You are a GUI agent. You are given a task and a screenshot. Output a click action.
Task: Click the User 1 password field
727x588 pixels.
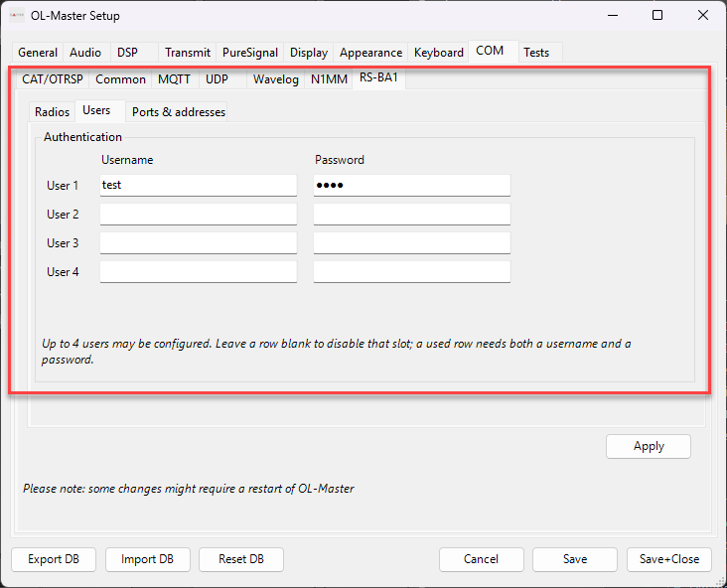click(412, 185)
